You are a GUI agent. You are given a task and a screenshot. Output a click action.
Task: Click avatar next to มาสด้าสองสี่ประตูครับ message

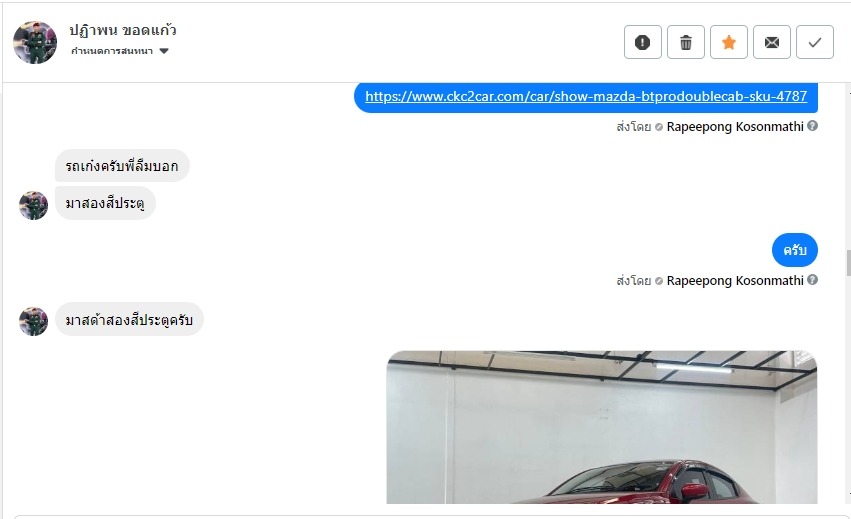click(34, 321)
